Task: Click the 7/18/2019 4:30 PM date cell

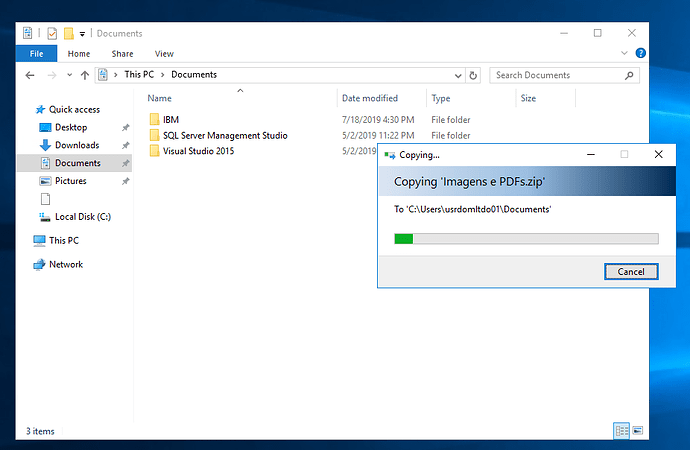Action: [x=378, y=120]
